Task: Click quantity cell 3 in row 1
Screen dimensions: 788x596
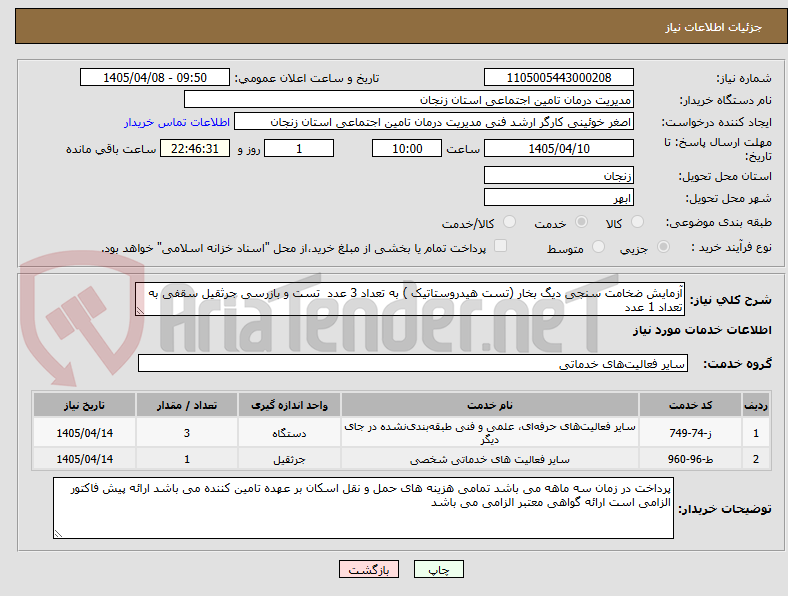Action: pos(186,433)
